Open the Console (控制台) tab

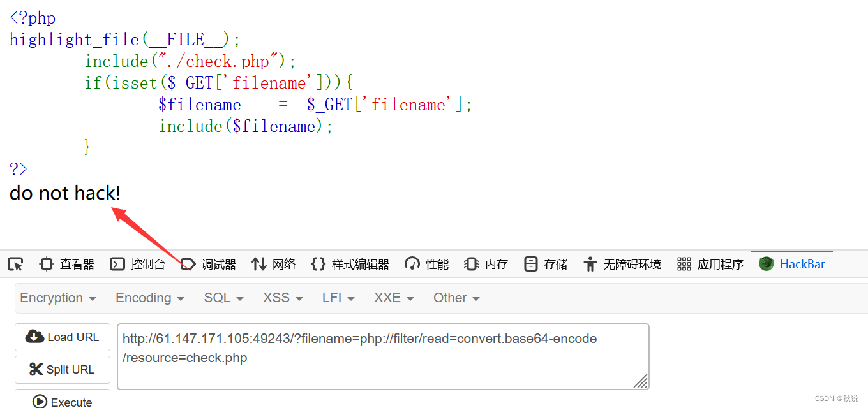tap(137, 264)
